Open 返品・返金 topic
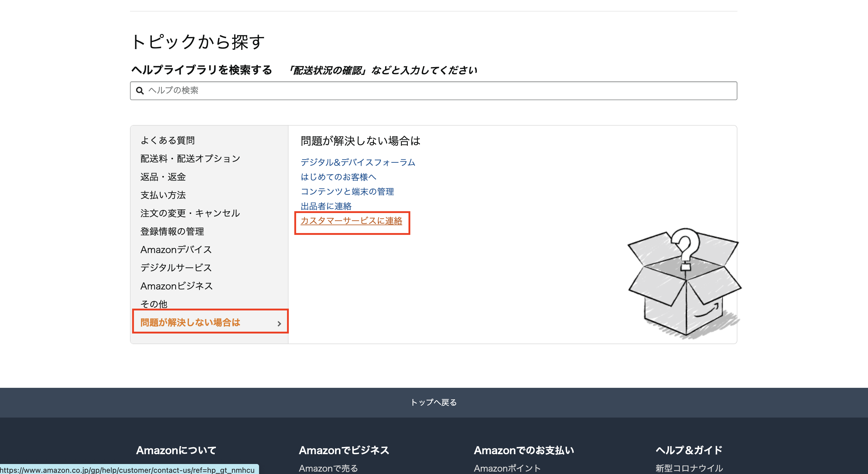868x474 pixels. [x=163, y=177]
